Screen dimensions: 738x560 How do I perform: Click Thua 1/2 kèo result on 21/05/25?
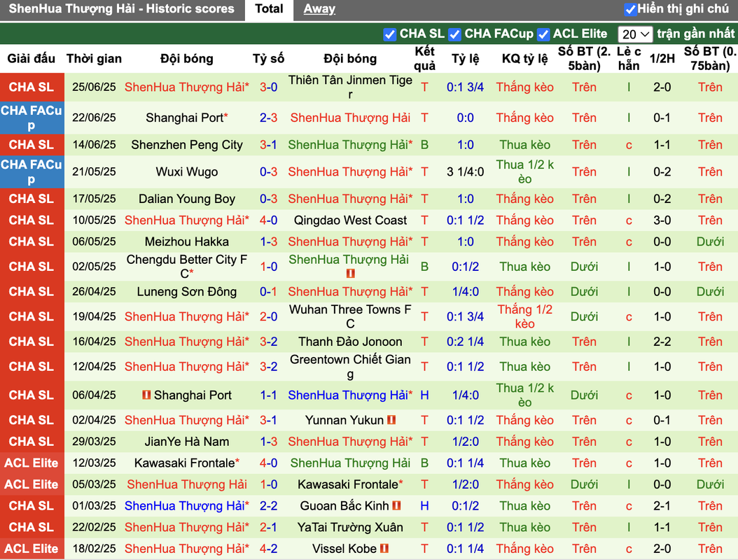524,171
